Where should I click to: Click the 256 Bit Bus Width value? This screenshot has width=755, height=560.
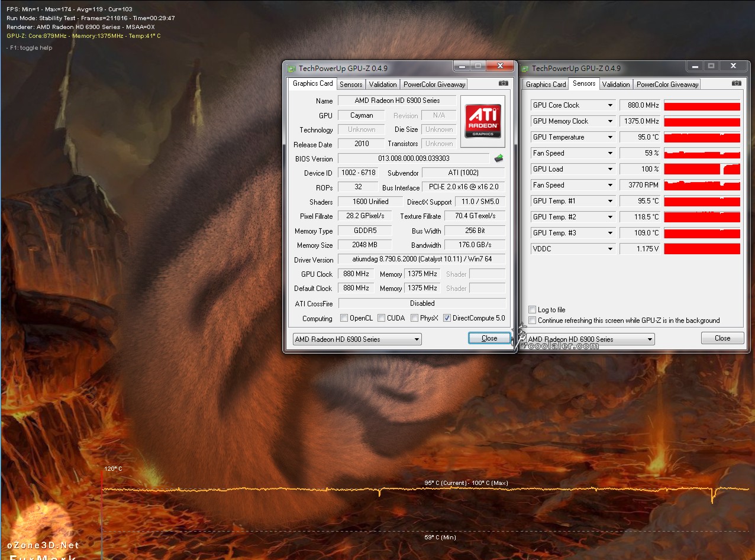pos(475,231)
